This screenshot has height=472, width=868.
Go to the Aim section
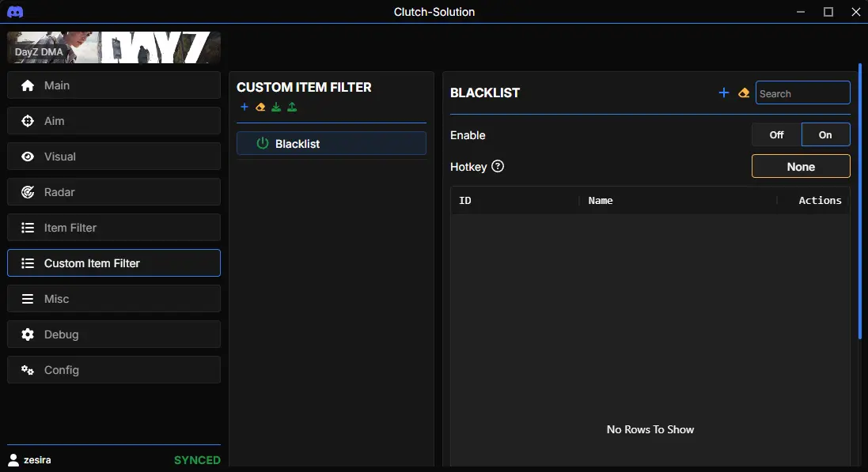click(113, 121)
